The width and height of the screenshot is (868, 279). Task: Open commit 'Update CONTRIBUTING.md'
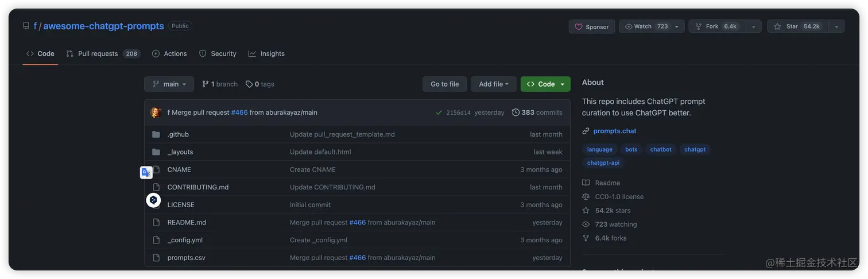click(x=332, y=187)
